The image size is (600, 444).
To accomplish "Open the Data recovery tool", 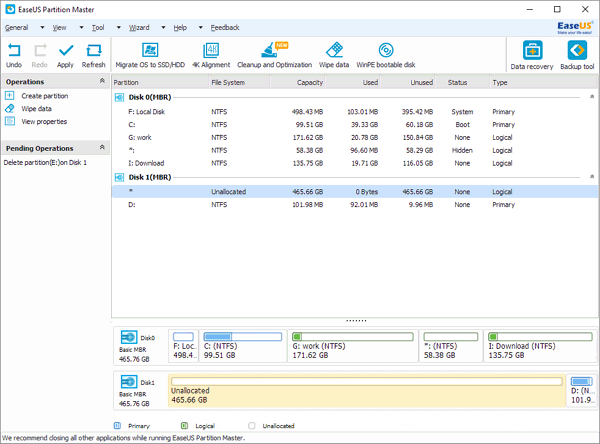I will pos(532,56).
